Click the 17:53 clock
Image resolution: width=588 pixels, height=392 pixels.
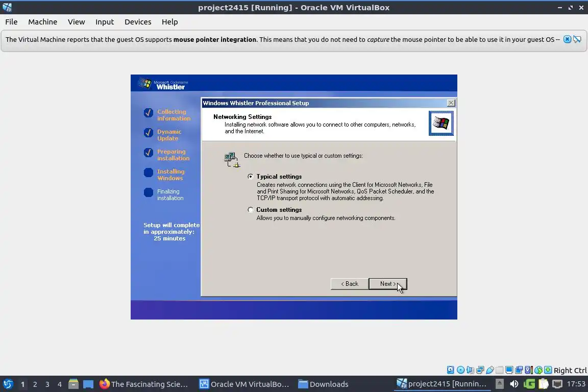tap(576, 384)
